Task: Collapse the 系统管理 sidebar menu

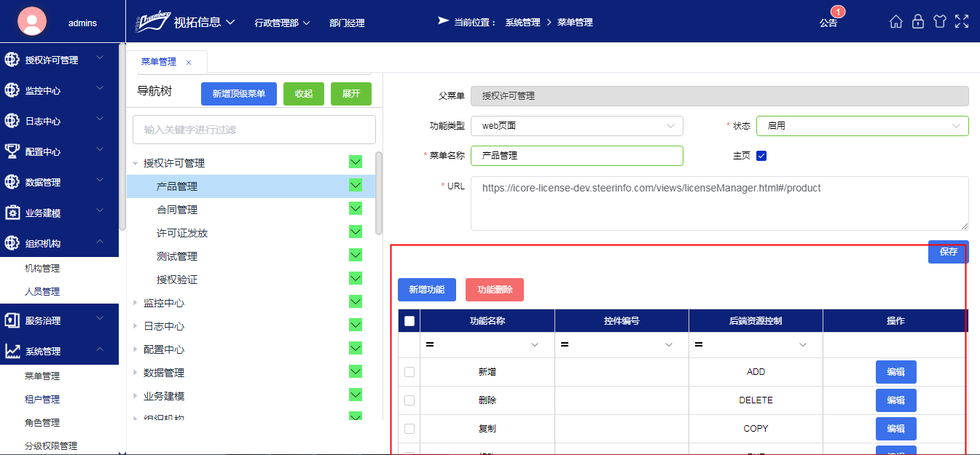Action: (x=101, y=350)
